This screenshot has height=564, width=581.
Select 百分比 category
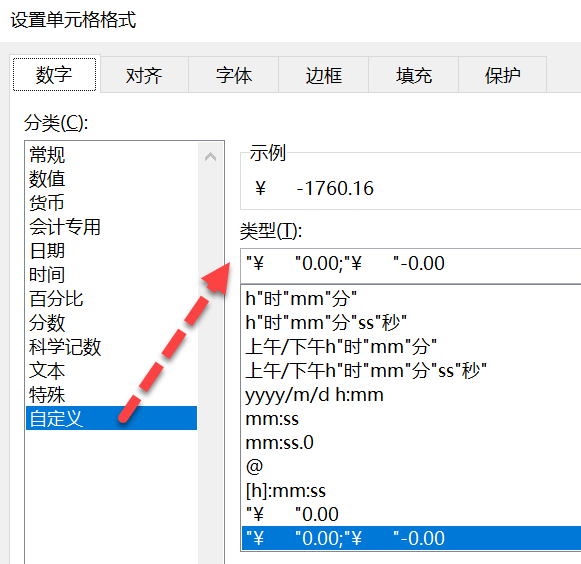click(x=111, y=299)
